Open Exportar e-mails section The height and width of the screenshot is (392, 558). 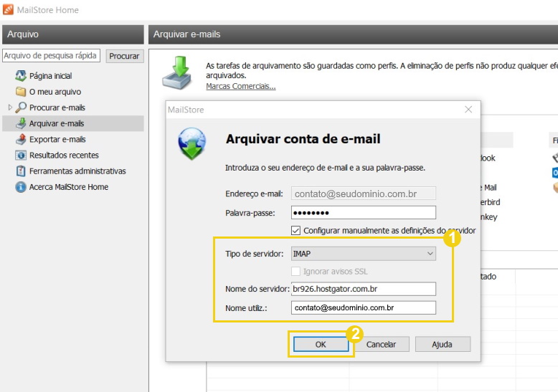point(57,140)
